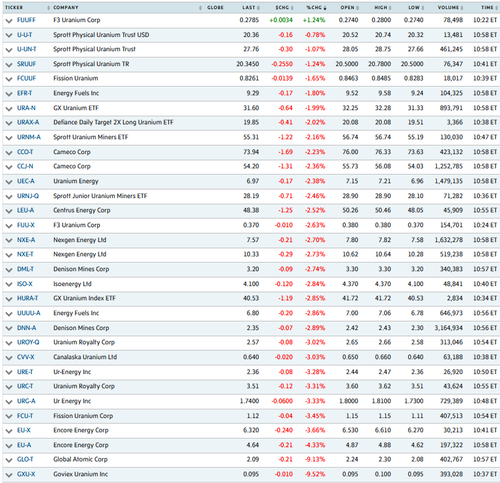Viewport: 500px width, 483px height.
Task: Select company name Centrus Energy Corp
Action: click(x=82, y=210)
